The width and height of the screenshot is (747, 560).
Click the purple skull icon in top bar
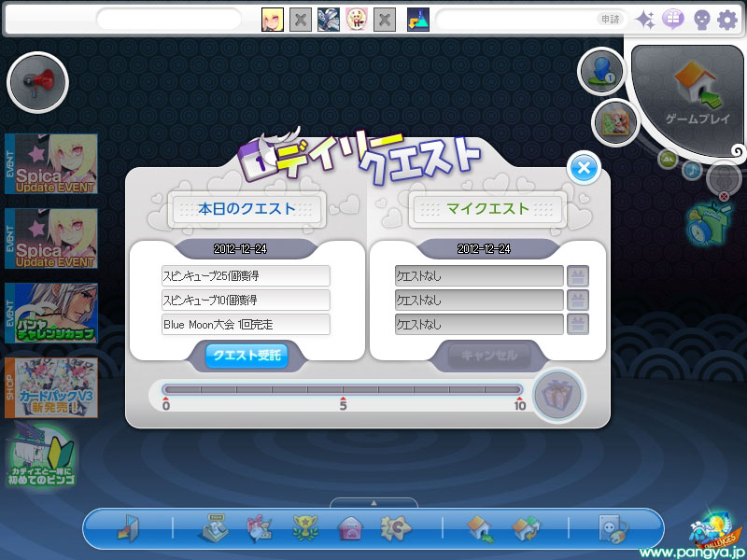[702, 20]
